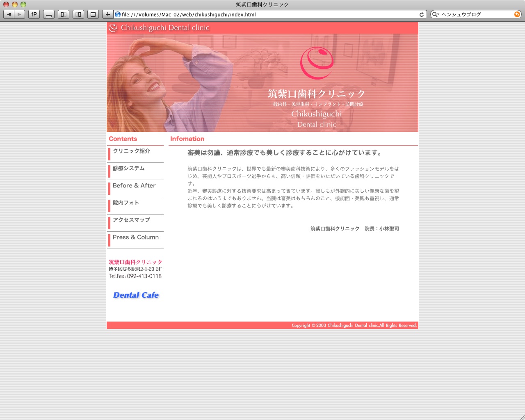Open the クリニック紹介 menu item
This screenshot has height=420, width=525.
(131, 151)
